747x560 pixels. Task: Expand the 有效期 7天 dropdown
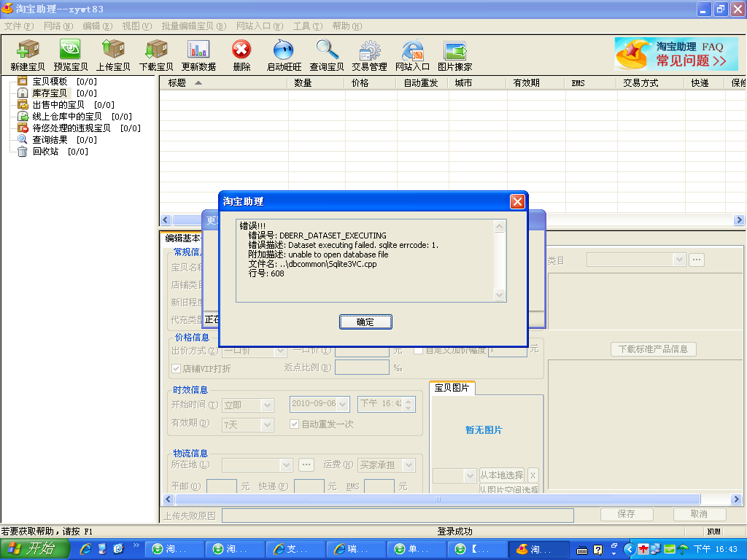[267, 424]
